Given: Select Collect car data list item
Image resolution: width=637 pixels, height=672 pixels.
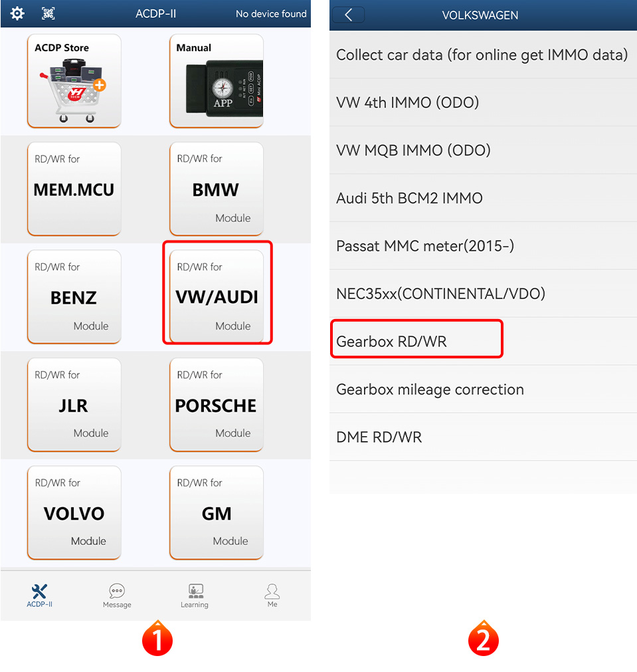Looking at the screenshot, I should (483, 55).
